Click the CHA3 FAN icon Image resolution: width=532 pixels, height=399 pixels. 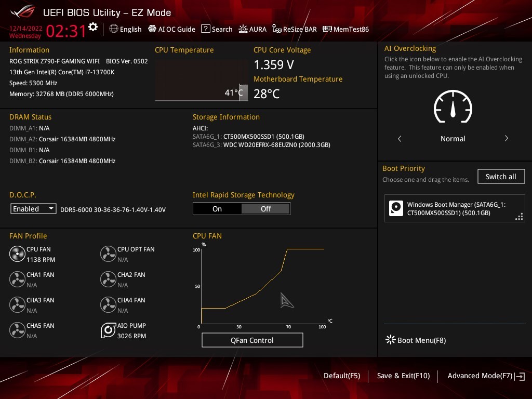click(x=17, y=304)
